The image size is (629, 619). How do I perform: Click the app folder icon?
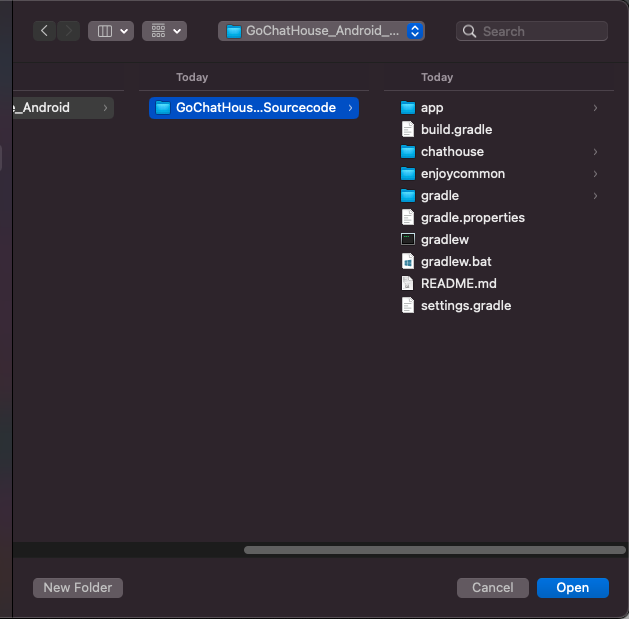pos(407,108)
